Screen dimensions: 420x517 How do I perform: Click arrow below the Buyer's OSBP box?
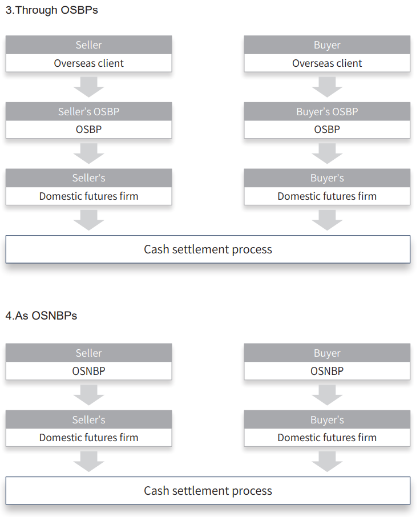[327, 153]
